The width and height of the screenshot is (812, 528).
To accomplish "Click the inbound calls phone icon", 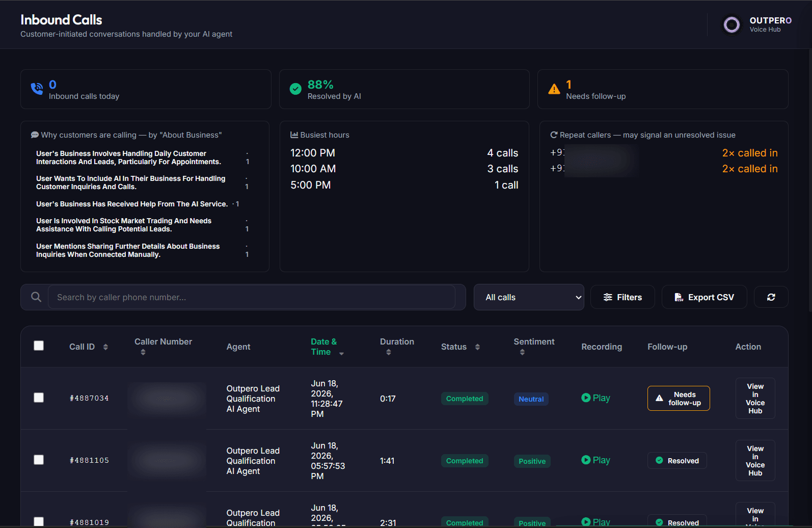I will pos(37,89).
